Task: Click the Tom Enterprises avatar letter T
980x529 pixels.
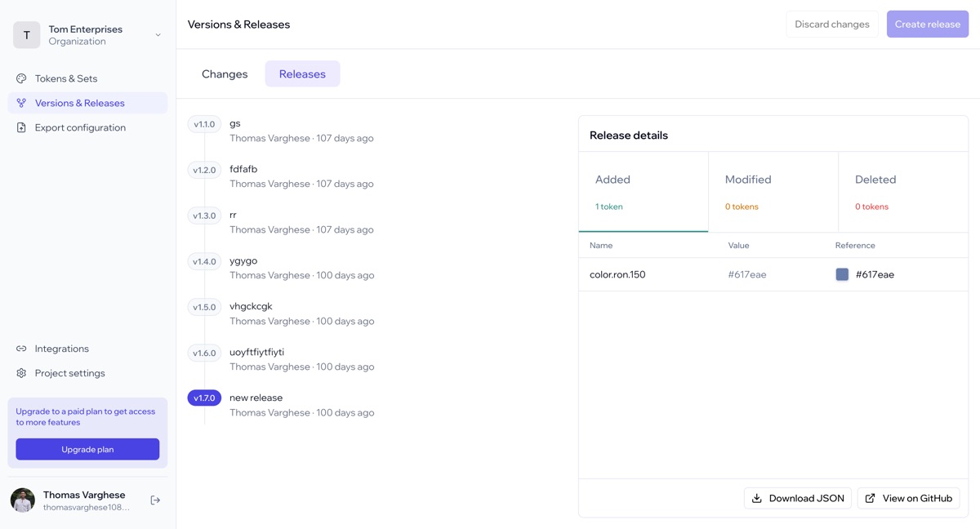Action: click(27, 35)
